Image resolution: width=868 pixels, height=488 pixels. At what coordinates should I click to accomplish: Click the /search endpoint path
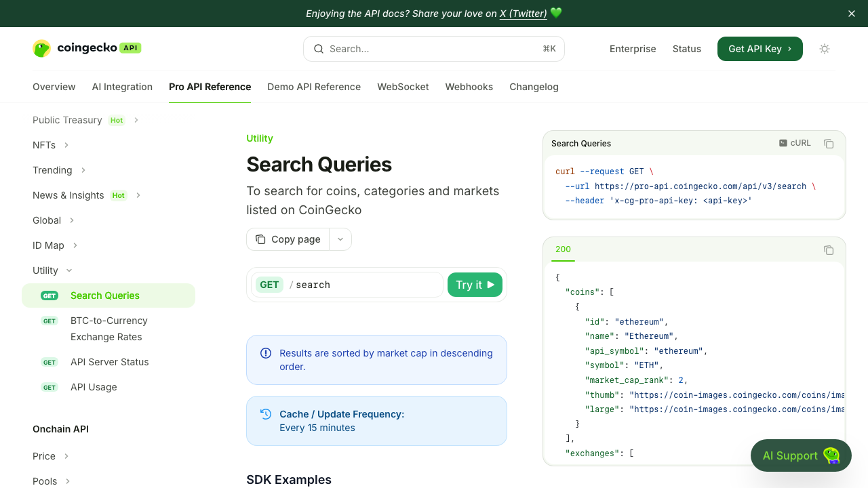(x=310, y=285)
